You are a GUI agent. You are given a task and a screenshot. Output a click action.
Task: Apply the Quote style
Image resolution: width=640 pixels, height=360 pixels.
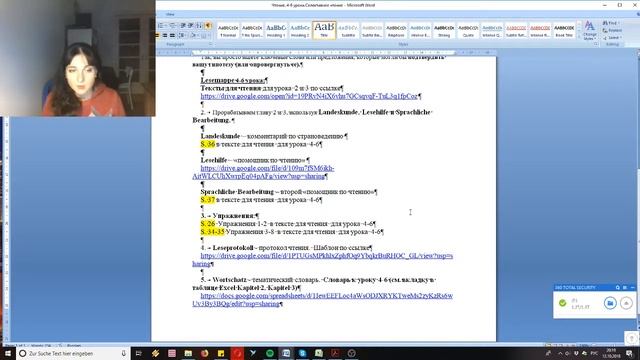pos(468,31)
